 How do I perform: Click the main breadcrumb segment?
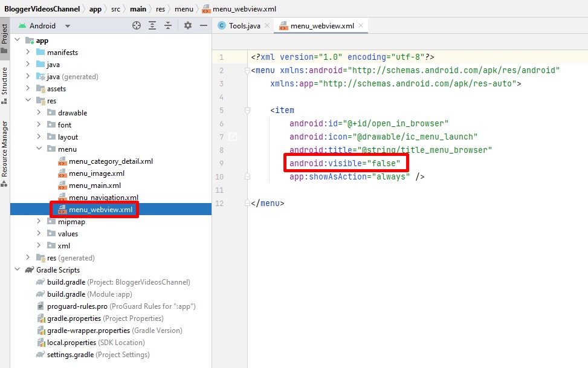pos(138,8)
